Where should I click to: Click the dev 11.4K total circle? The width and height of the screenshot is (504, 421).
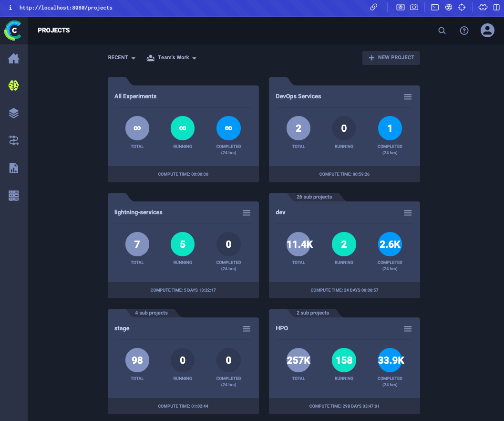point(298,244)
